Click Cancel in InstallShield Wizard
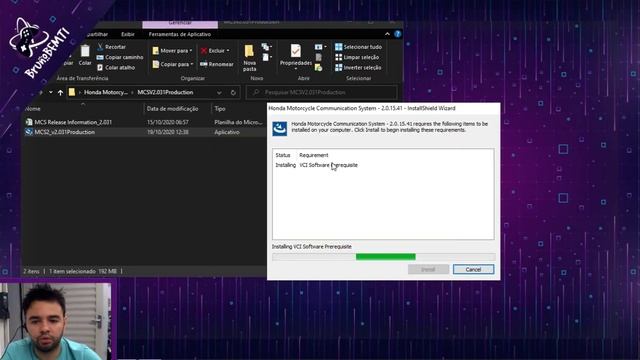Viewport: 640px width, 360px height. click(473, 269)
